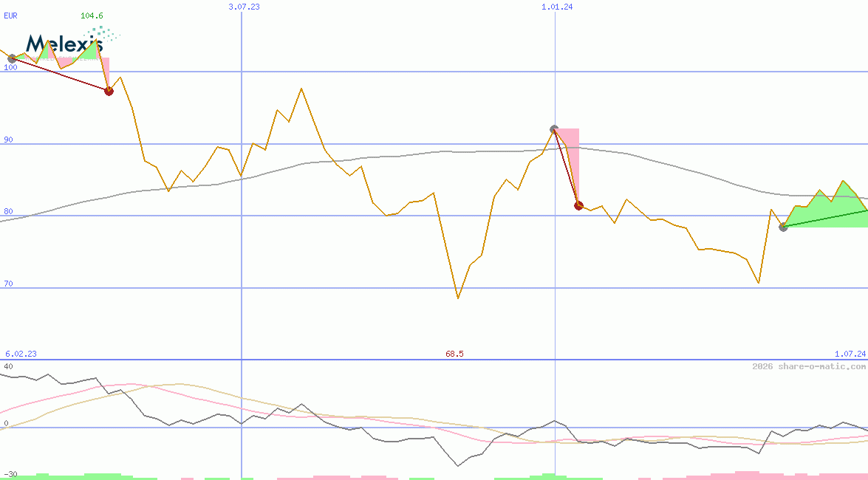Click the 6.02.23 start date label
The width and height of the screenshot is (868, 480).
pyautogui.click(x=21, y=354)
